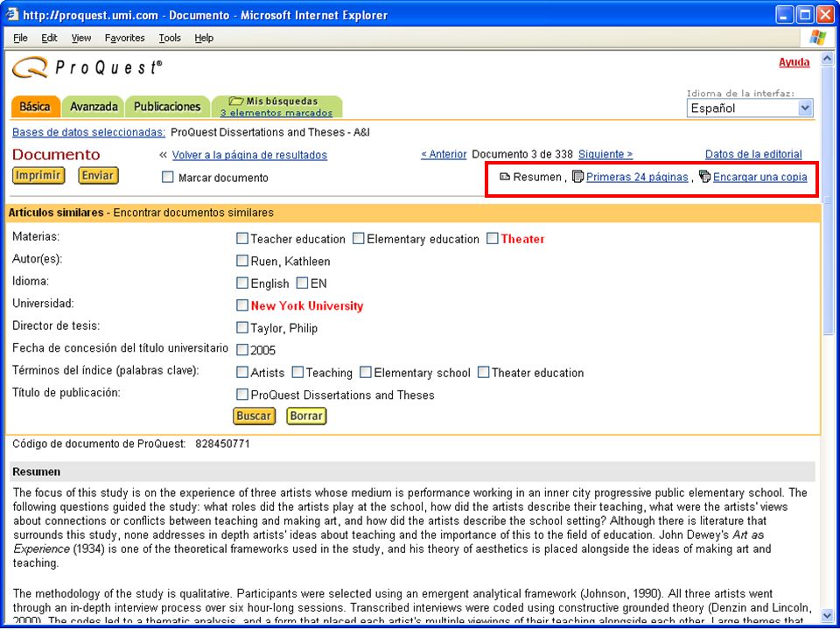The image size is (840, 630).
Task: Go to the Anterior document link
Action: (x=444, y=154)
